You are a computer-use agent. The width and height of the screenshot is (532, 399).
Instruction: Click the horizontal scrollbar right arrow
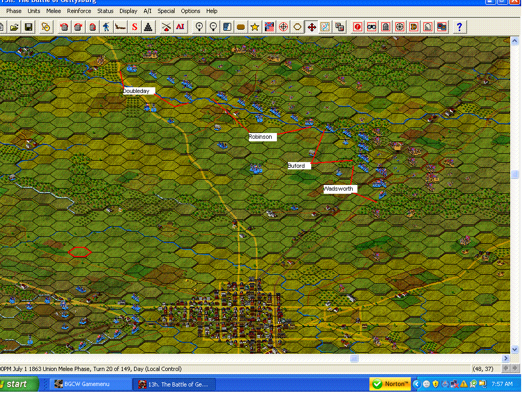(x=506, y=358)
